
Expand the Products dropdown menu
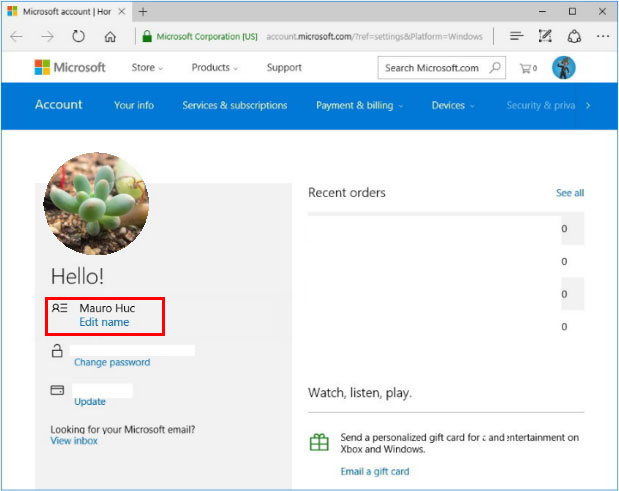click(215, 67)
